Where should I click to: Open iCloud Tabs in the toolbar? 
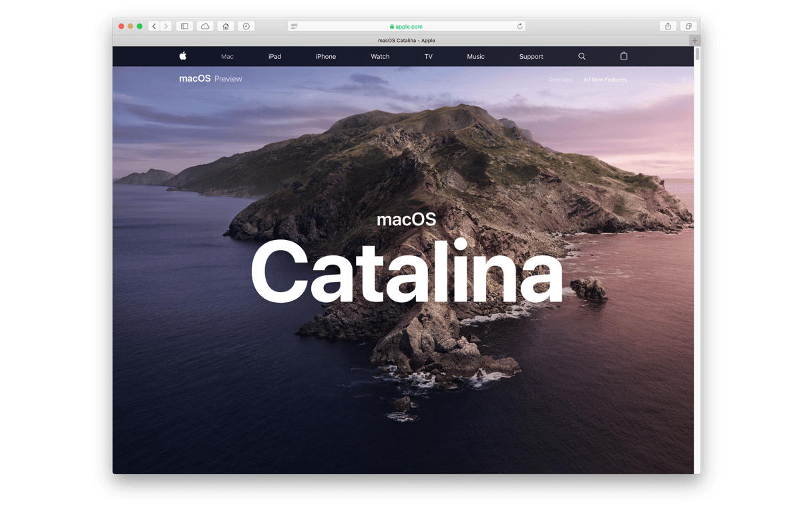pos(205,26)
